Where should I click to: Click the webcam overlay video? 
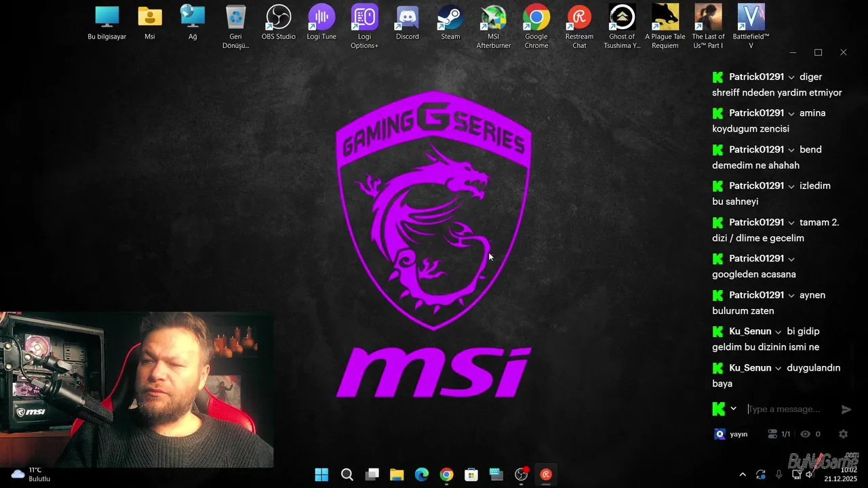click(136, 390)
